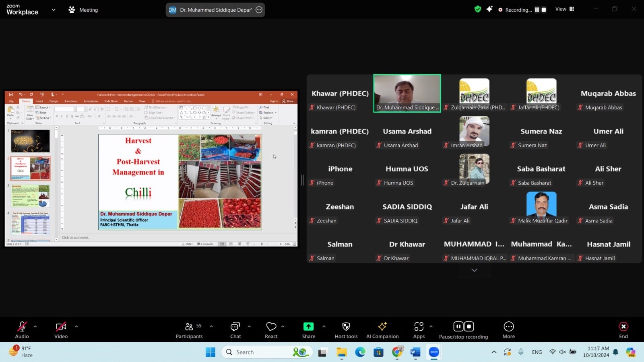Click the panel divider handle
This screenshot has height=362, width=644.
[302, 180]
